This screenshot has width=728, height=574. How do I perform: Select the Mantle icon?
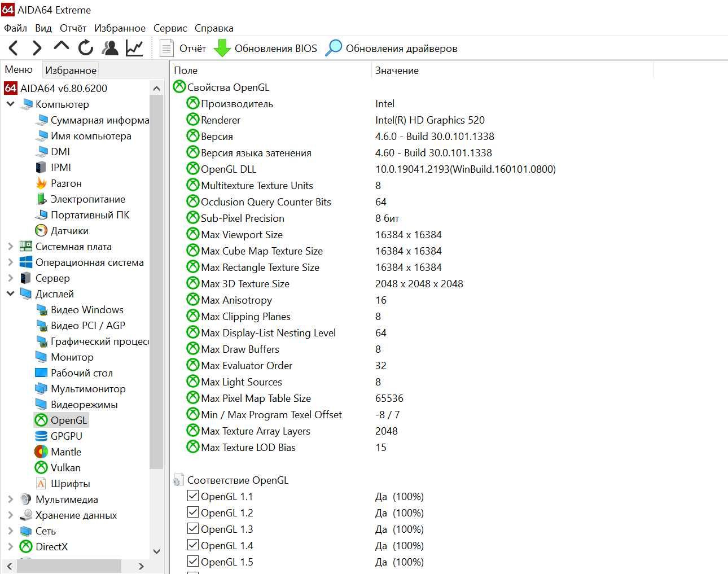coord(41,452)
